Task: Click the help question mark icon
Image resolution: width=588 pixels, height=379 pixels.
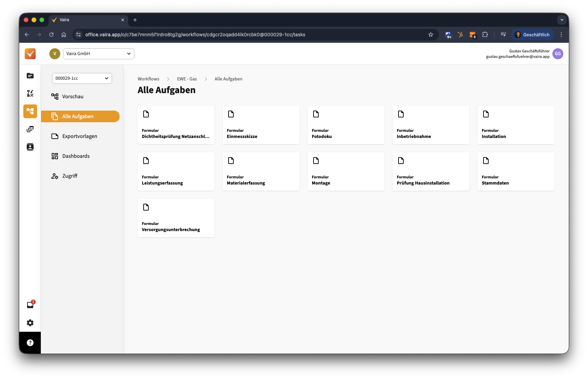Action: [30, 343]
